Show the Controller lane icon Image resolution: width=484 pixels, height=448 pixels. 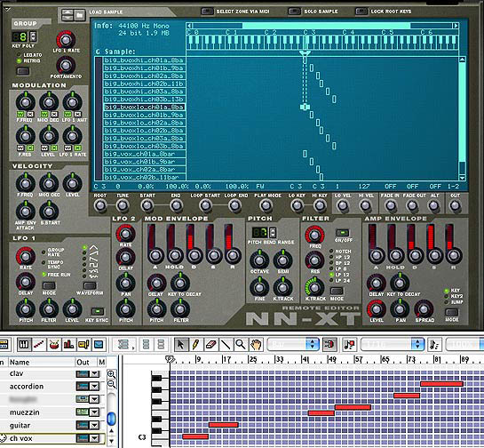tap(99, 344)
